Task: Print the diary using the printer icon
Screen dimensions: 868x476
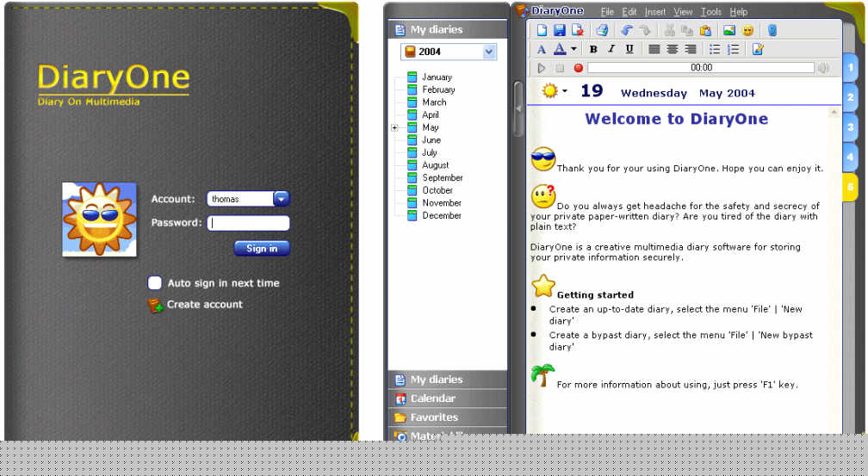Action: [x=602, y=30]
